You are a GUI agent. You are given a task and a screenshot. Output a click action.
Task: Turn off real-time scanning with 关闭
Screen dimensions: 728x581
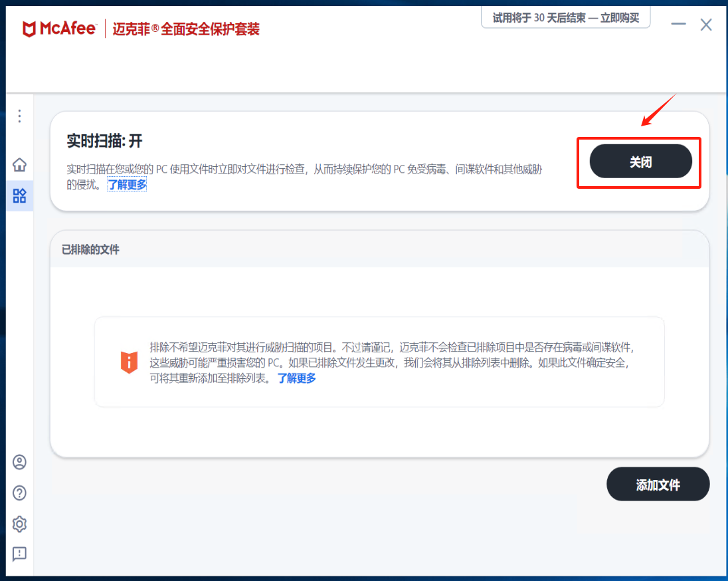[641, 162]
